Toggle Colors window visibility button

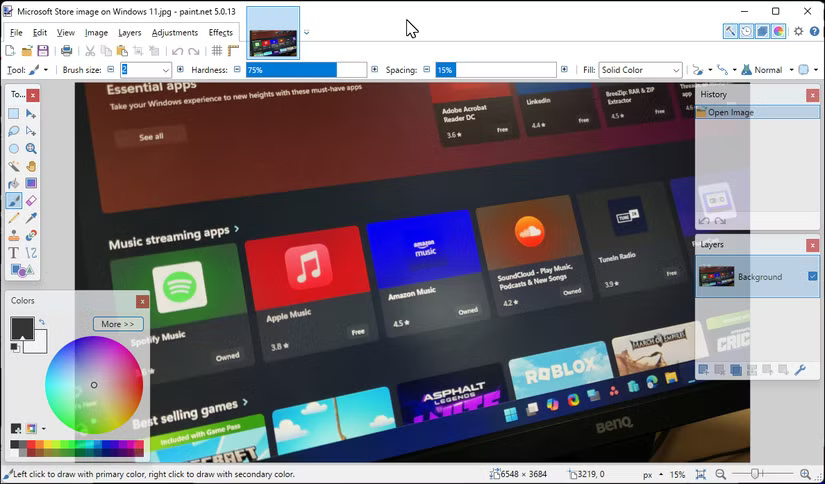(779, 32)
